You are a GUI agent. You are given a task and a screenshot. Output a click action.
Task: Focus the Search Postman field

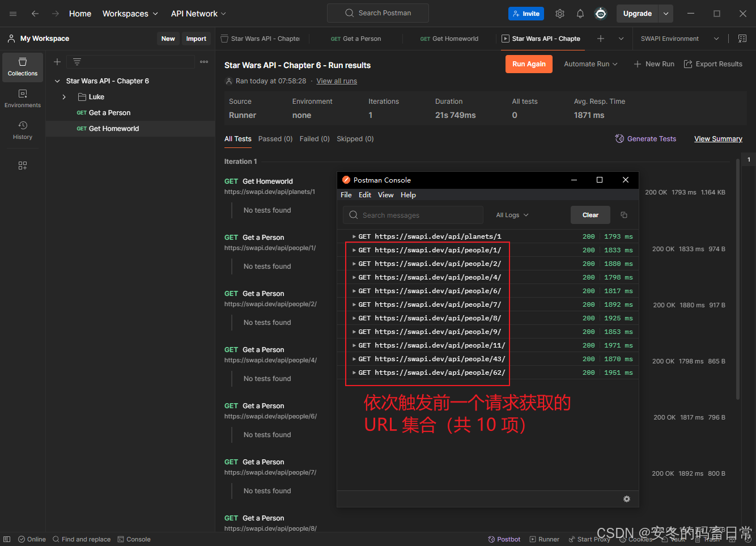tap(378, 13)
